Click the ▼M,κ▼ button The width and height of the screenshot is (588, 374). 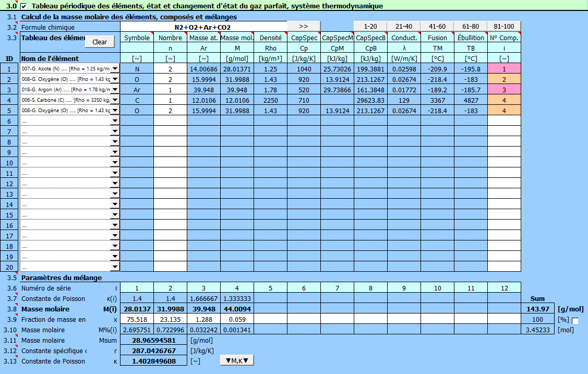point(237,360)
